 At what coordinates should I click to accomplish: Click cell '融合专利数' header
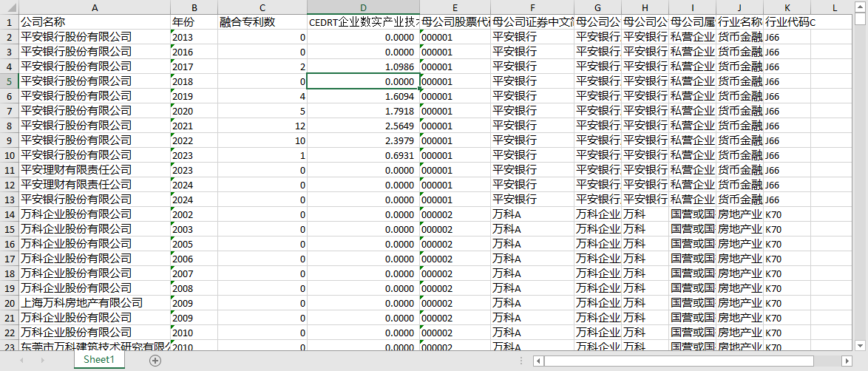click(x=262, y=22)
